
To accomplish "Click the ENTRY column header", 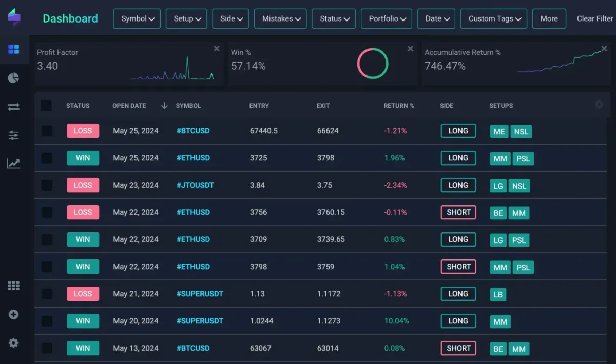I will click(x=259, y=106).
